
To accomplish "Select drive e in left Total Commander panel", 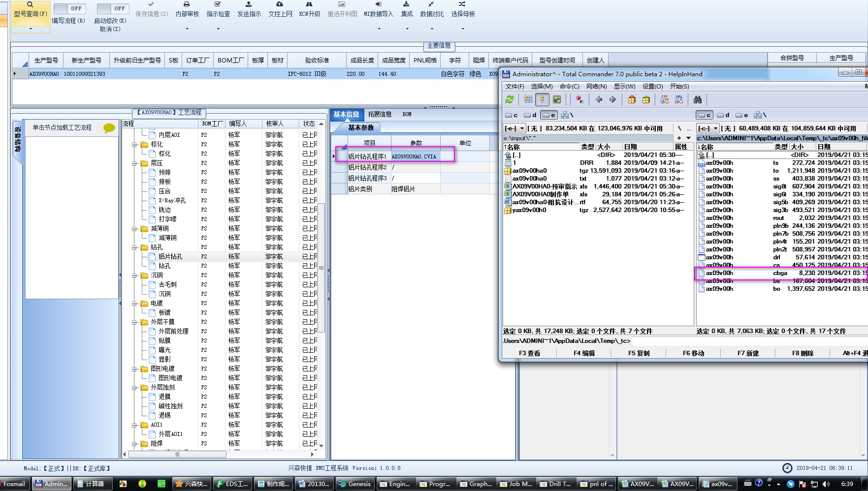I will tap(548, 115).
